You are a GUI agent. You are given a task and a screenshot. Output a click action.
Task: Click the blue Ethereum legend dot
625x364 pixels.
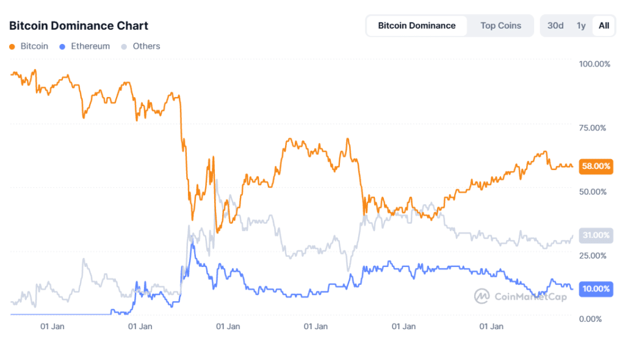tap(62, 46)
